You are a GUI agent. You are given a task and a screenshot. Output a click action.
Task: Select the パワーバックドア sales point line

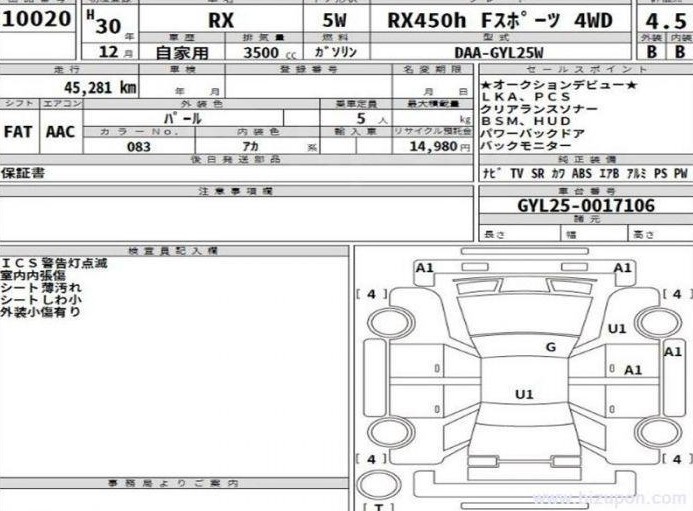click(x=533, y=133)
